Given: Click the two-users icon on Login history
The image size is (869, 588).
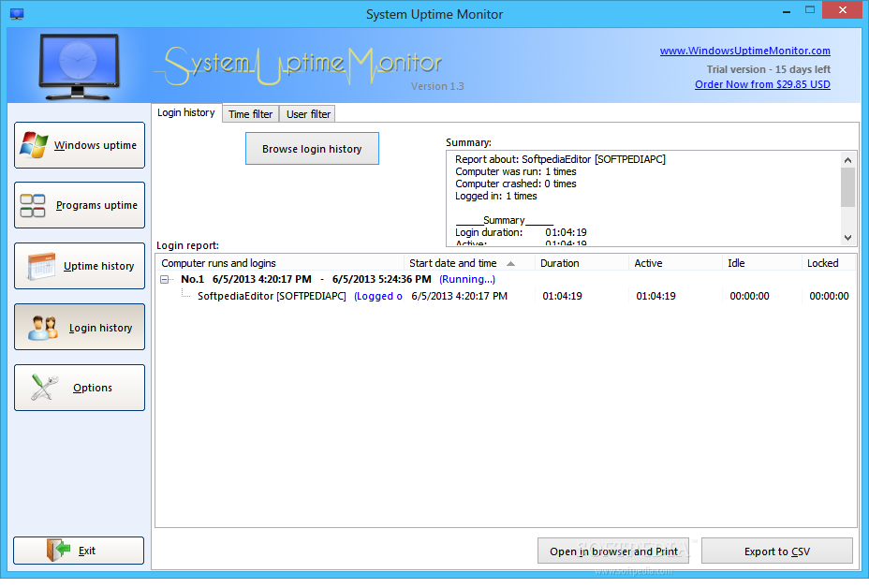Looking at the screenshot, I should [43, 328].
